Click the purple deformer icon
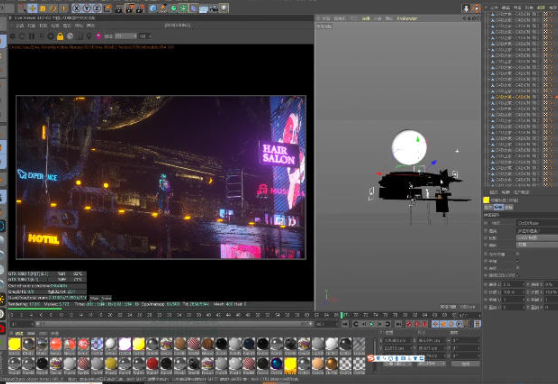Image resolution: width=558 pixels, height=384 pixels. (x=194, y=8)
